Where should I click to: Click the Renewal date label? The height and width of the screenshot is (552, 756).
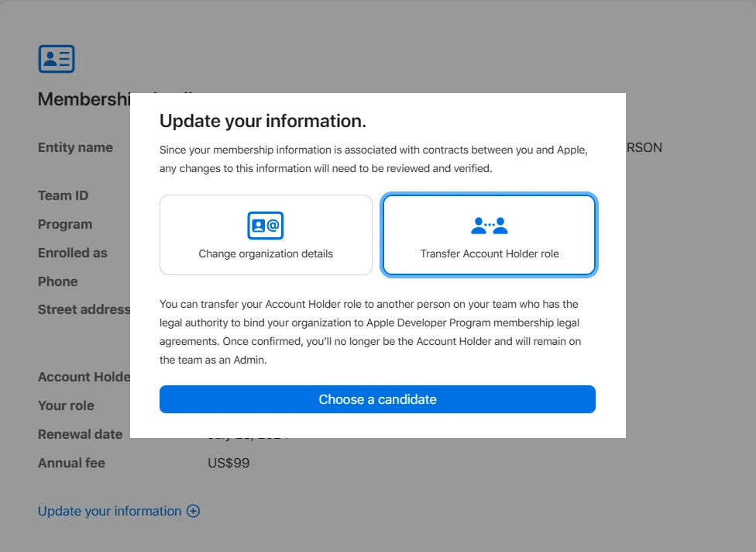(80, 434)
